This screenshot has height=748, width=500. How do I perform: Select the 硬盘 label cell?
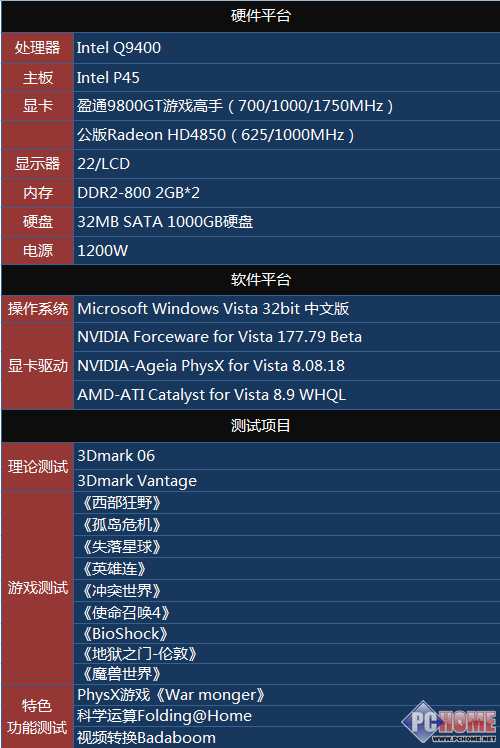pyautogui.click(x=38, y=222)
